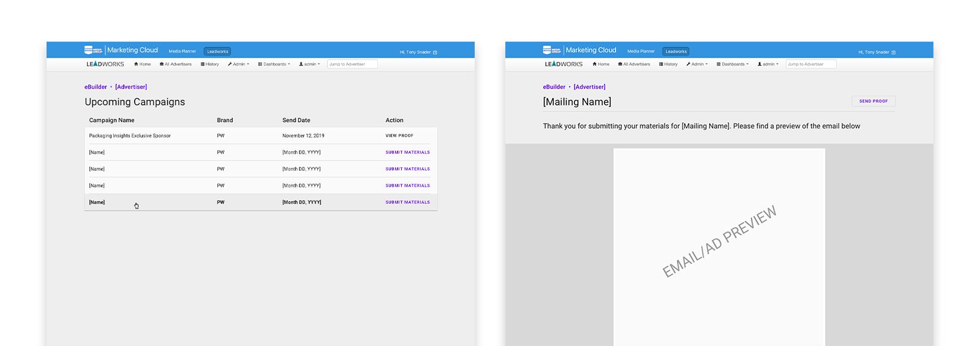
Task: Open eBuilder breadcrumb link above Upcoming Campaigns
Action: tap(96, 87)
